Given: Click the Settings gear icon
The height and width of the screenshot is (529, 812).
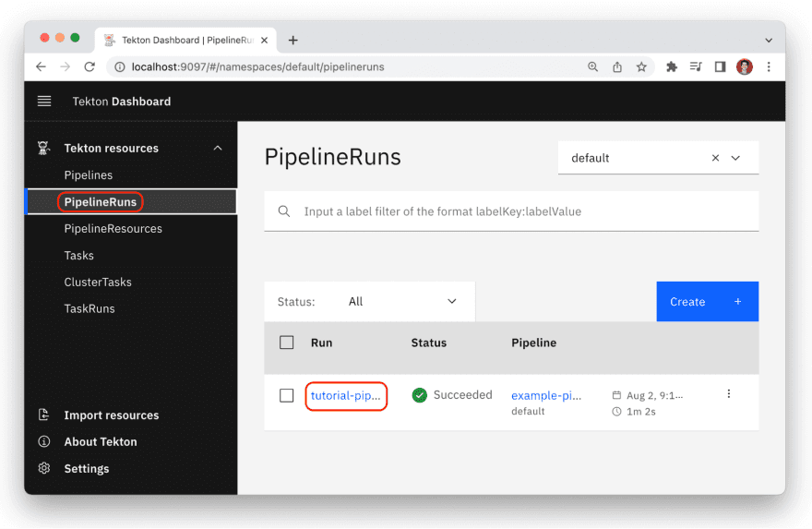Looking at the screenshot, I should point(44,468).
